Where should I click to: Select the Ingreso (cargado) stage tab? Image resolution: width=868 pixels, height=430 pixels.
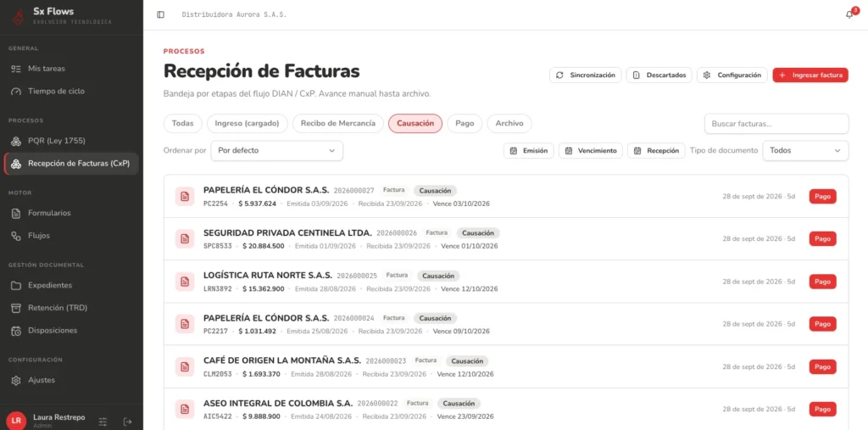(x=248, y=123)
